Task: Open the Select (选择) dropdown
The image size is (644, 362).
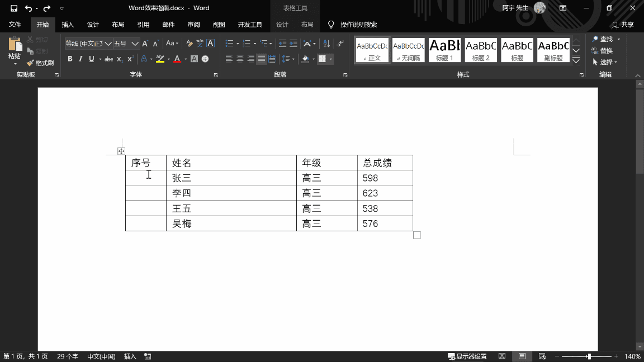Action: pos(605,62)
